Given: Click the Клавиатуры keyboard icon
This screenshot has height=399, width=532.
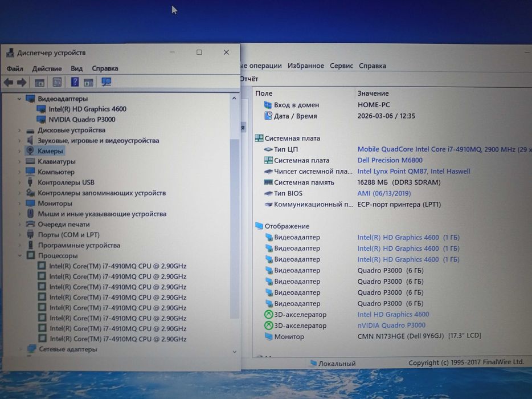Looking at the screenshot, I should tap(30, 161).
